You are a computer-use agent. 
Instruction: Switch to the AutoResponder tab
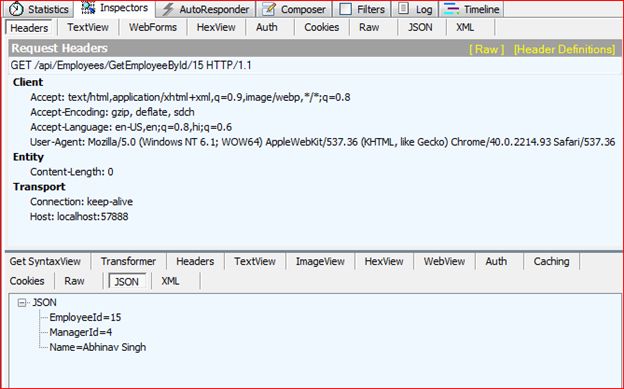205,9
